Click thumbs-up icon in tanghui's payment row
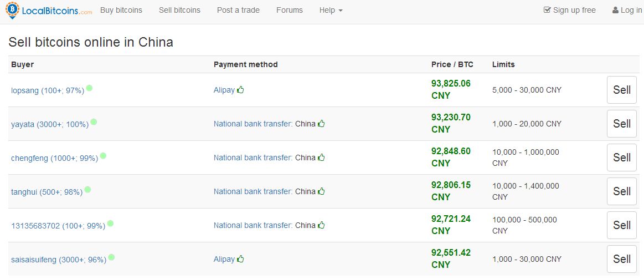Viewport: 644px width, 279px height. [321, 191]
